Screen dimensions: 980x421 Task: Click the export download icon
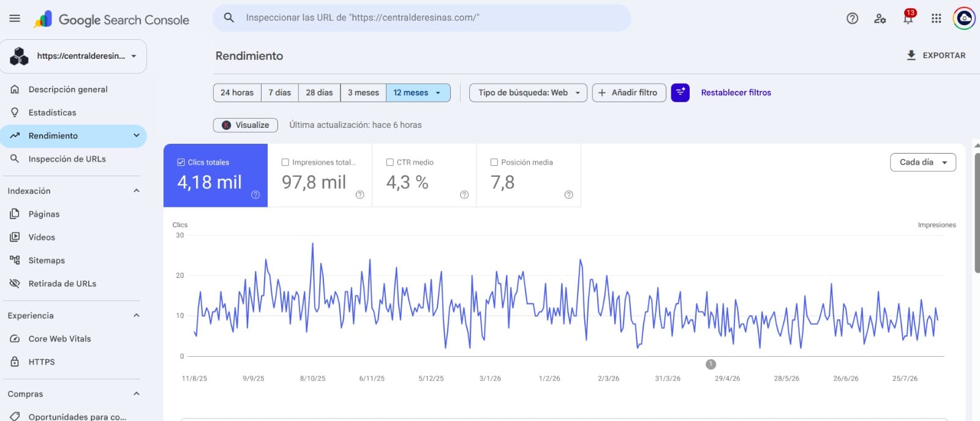coord(911,55)
